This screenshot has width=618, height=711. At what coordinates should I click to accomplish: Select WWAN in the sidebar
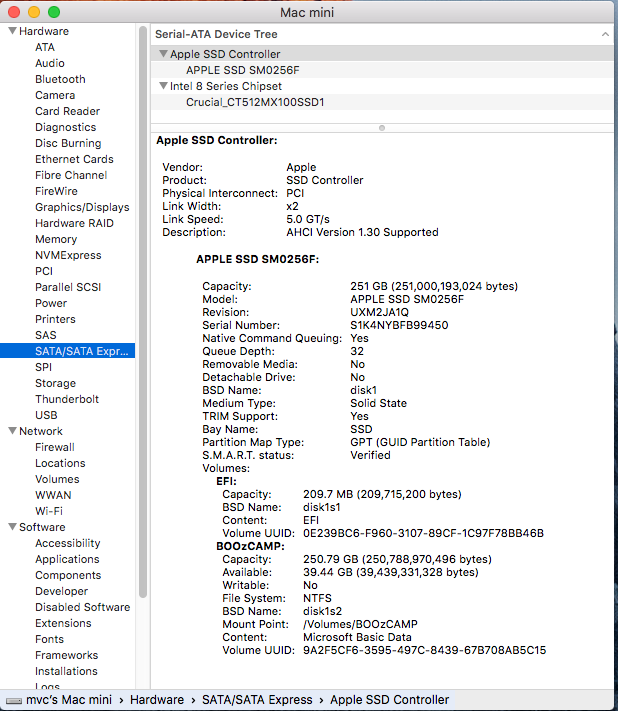(53, 495)
